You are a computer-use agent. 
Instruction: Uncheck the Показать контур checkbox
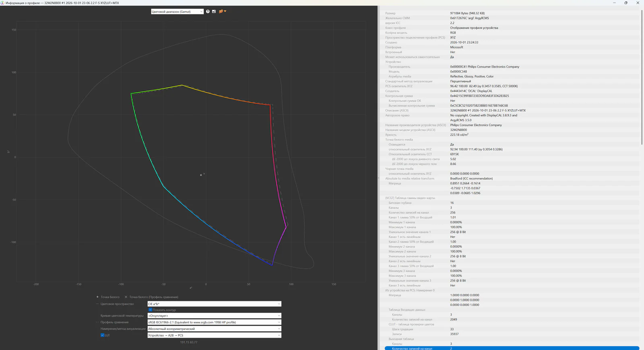[150, 310]
